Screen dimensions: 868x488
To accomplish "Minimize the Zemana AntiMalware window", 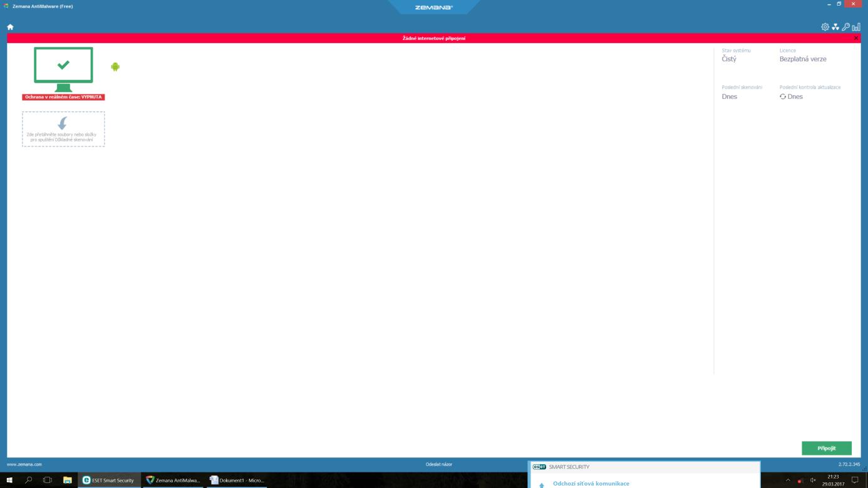I will point(829,4).
